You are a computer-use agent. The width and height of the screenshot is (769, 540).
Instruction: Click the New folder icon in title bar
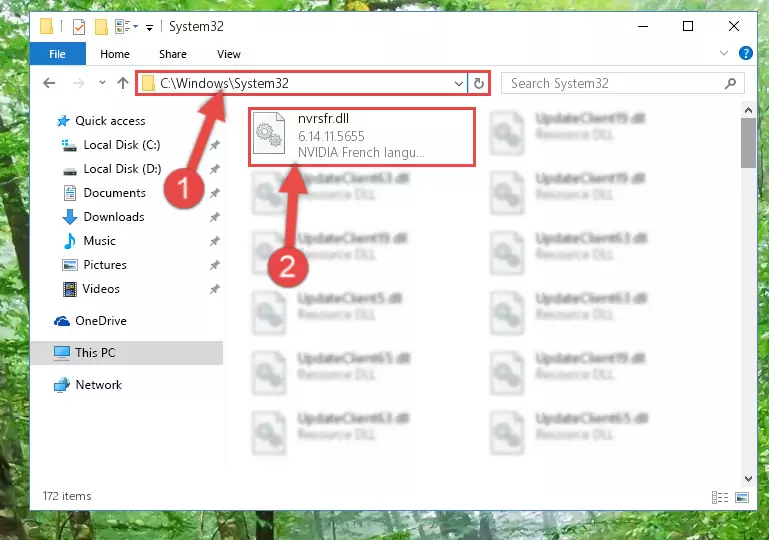pos(101,26)
